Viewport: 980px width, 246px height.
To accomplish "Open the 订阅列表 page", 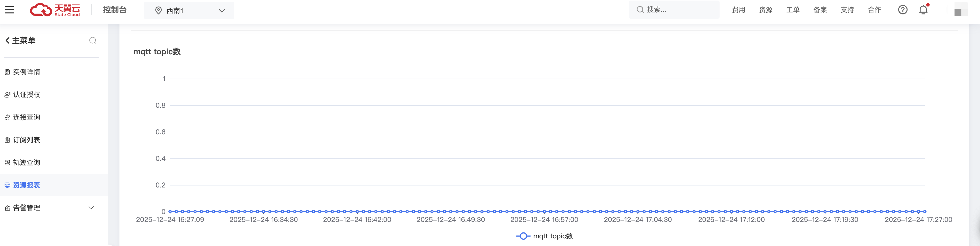I will (x=26, y=140).
